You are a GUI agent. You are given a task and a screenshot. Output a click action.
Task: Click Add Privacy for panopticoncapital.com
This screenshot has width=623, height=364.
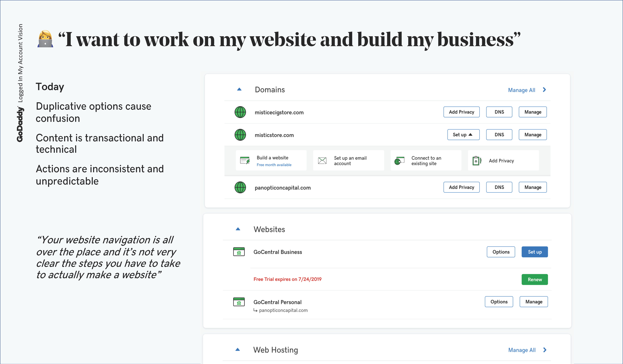click(461, 187)
